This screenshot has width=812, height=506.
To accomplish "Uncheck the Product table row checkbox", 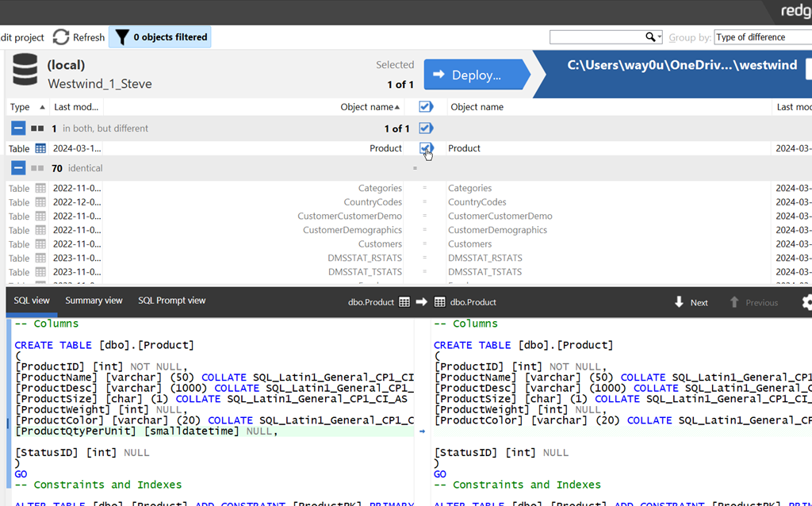I will [426, 148].
